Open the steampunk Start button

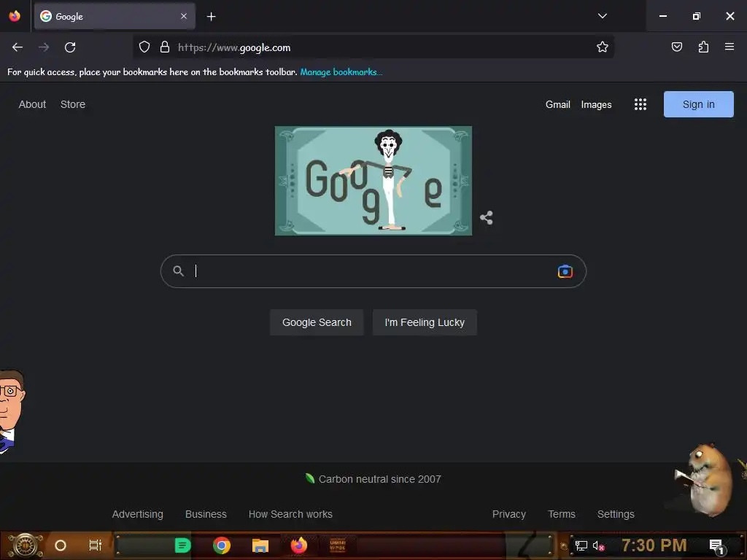click(x=26, y=545)
